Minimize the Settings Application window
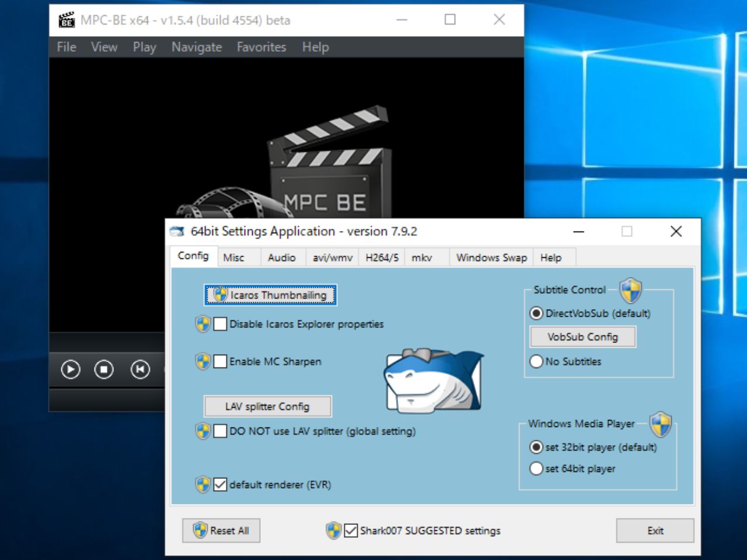Screen dimensions: 747x560 click(x=578, y=232)
